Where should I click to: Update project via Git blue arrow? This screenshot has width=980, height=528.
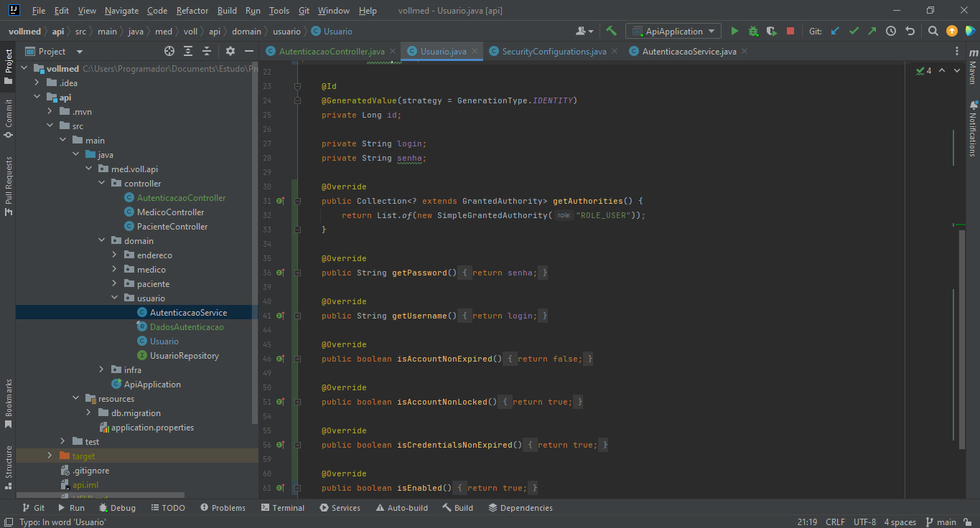[x=834, y=31]
